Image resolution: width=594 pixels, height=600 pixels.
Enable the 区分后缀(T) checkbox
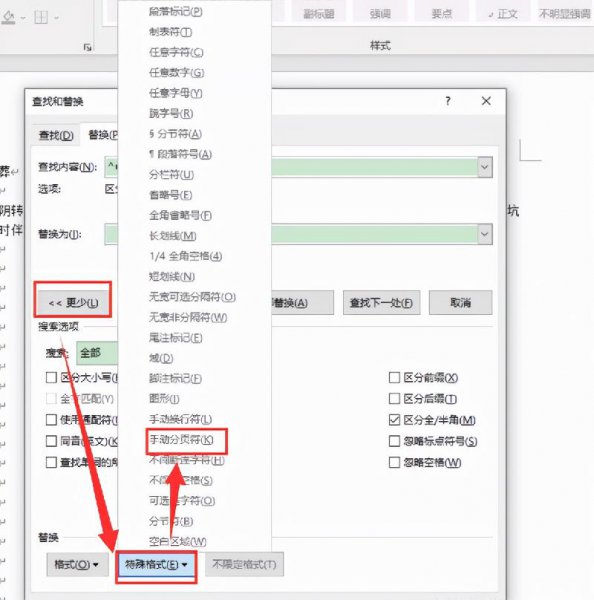394,399
